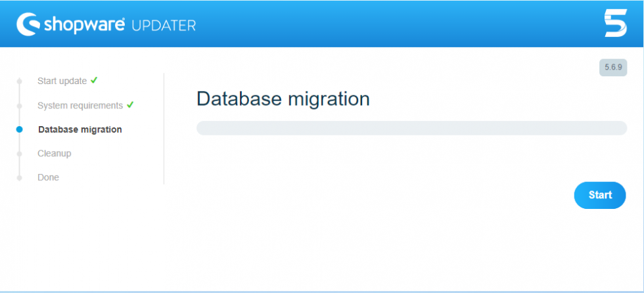Go to the Cleanup step

pos(54,154)
